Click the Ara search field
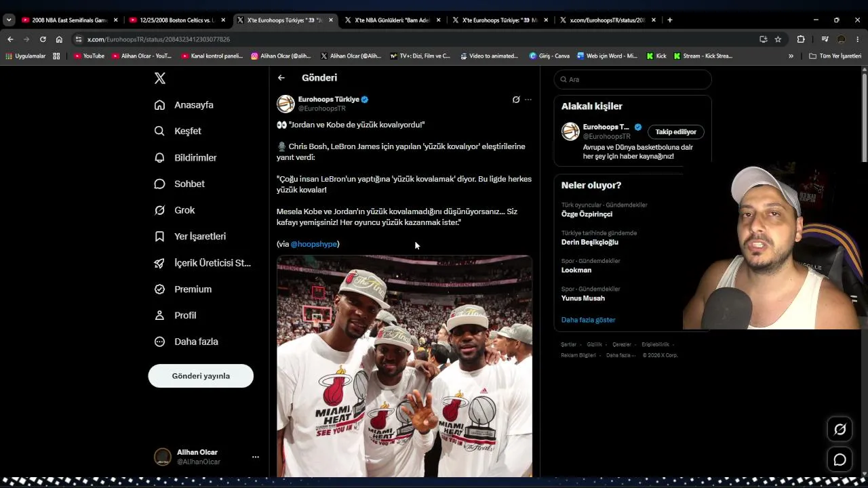The width and height of the screenshot is (868, 488). (x=633, y=79)
